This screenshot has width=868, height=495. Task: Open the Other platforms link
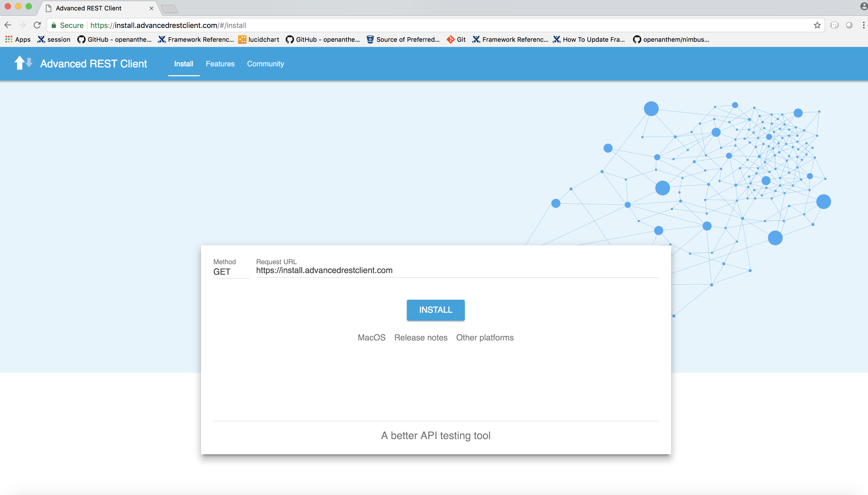(x=484, y=338)
